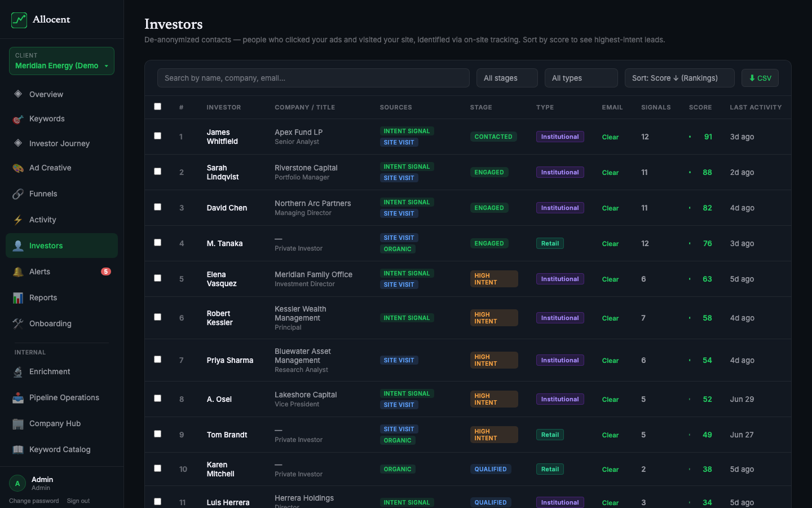
Task: Sort by the SCORE column header
Action: click(700, 107)
